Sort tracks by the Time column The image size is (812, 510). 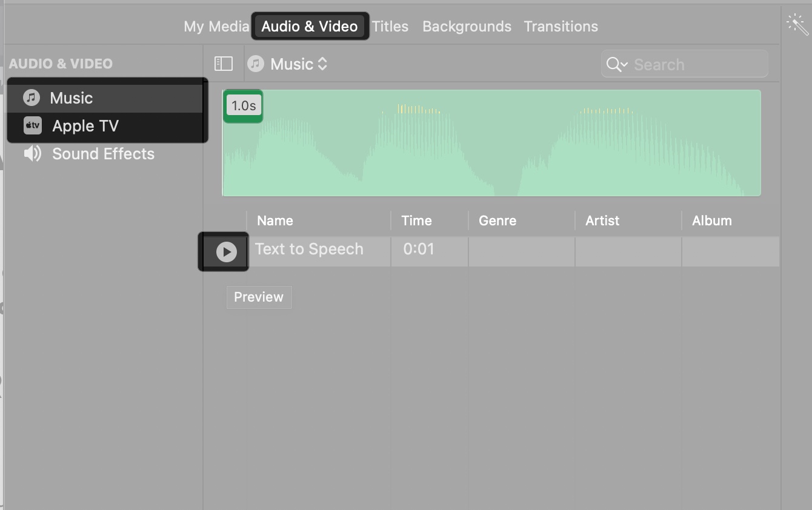(416, 220)
